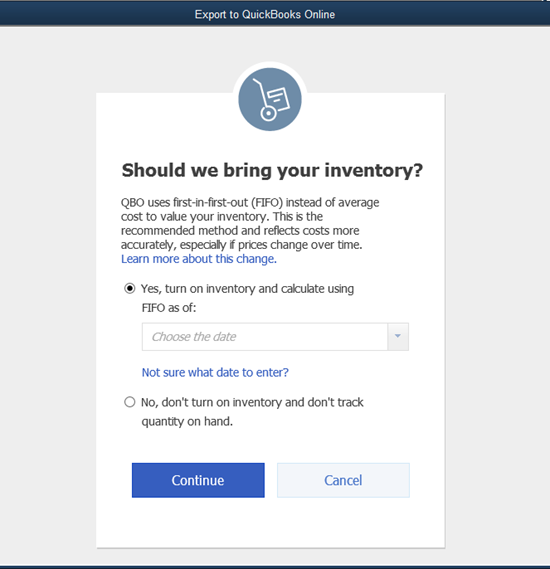Click the recommended method description line
Image resolution: width=550 pixels, height=569 pixels.
[x=240, y=231]
